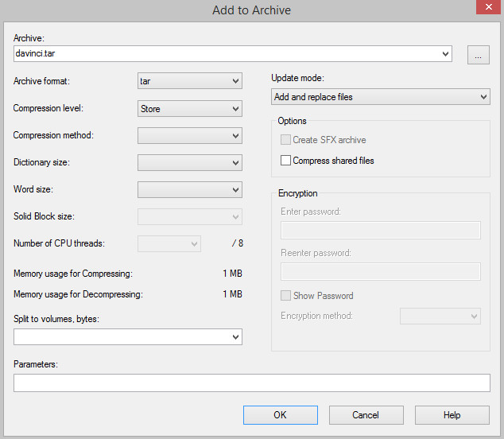This screenshot has width=504, height=439.
Task: Click into the Parameters text field
Action: pos(251,383)
